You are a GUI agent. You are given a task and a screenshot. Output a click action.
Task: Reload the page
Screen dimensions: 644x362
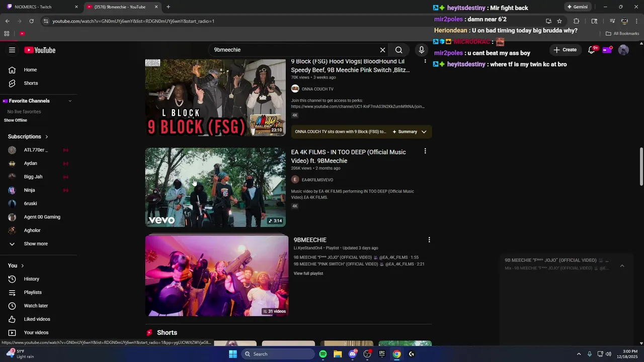(x=31, y=21)
